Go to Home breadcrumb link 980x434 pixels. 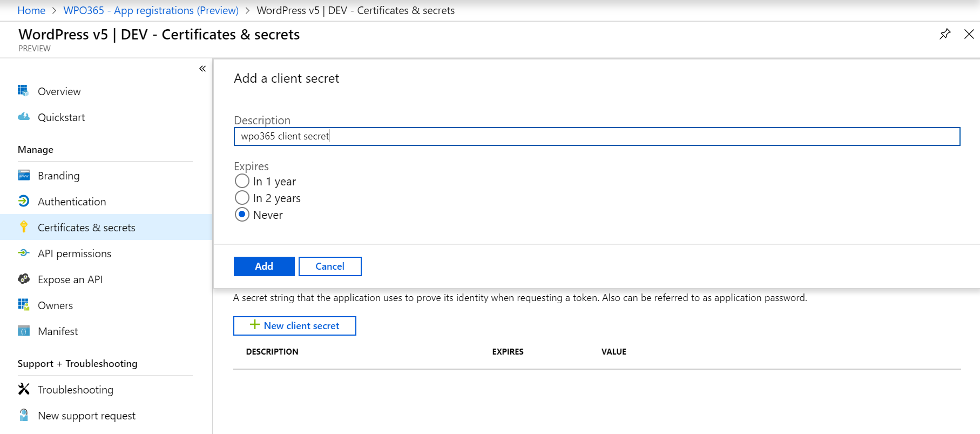pyautogui.click(x=31, y=10)
